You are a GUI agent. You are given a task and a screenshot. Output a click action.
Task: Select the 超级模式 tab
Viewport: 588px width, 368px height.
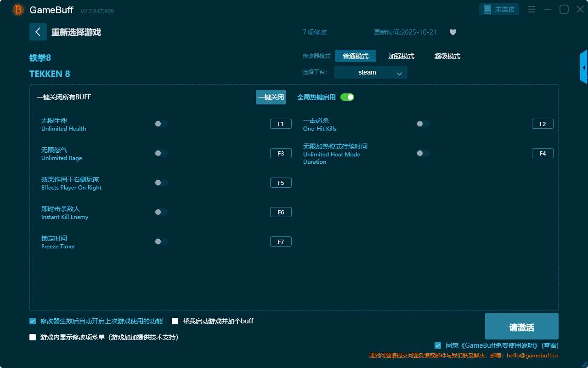pos(447,56)
